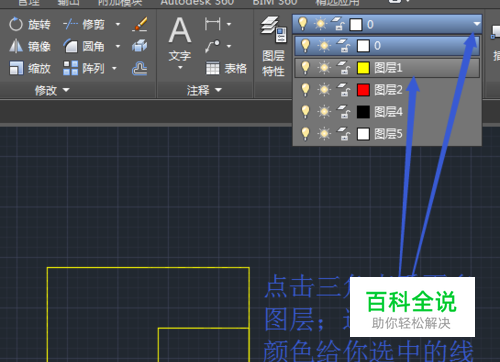
Task: Select 图层4 in the layer list
Action: [387, 112]
